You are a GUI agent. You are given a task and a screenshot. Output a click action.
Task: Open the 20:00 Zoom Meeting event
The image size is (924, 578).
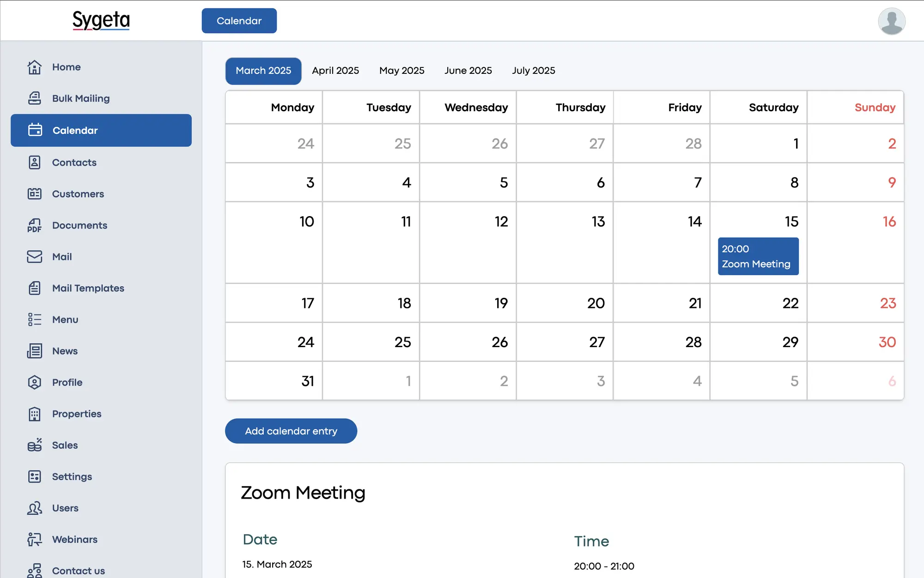tap(758, 256)
